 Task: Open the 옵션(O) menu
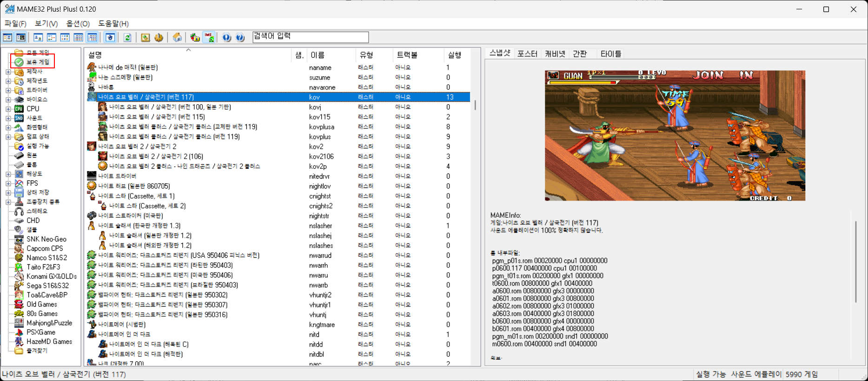pos(78,23)
